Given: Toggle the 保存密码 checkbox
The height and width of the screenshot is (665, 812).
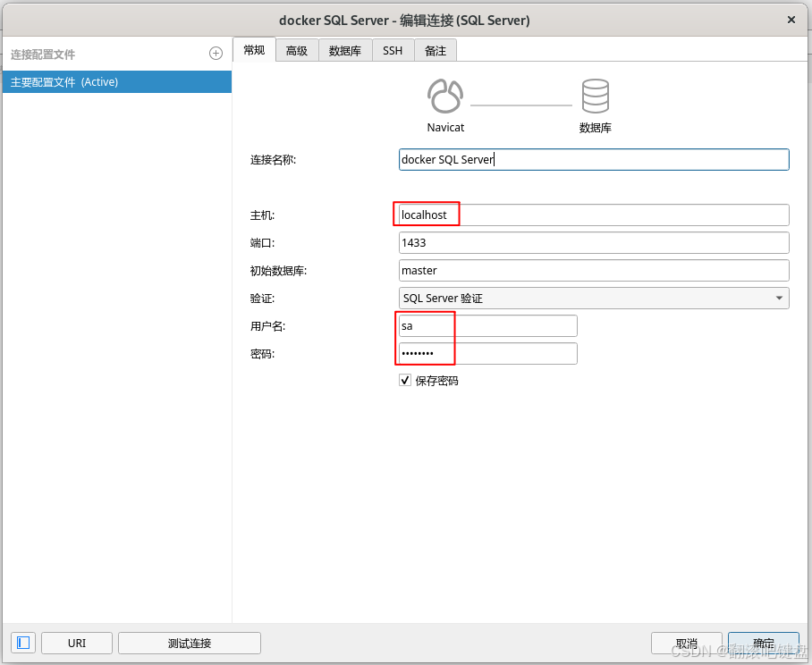Looking at the screenshot, I should (x=405, y=381).
